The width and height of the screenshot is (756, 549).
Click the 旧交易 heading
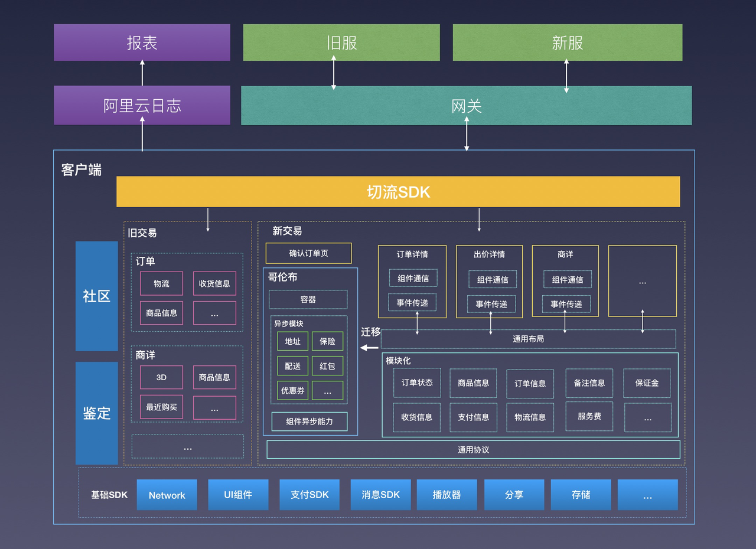[142, 233]
